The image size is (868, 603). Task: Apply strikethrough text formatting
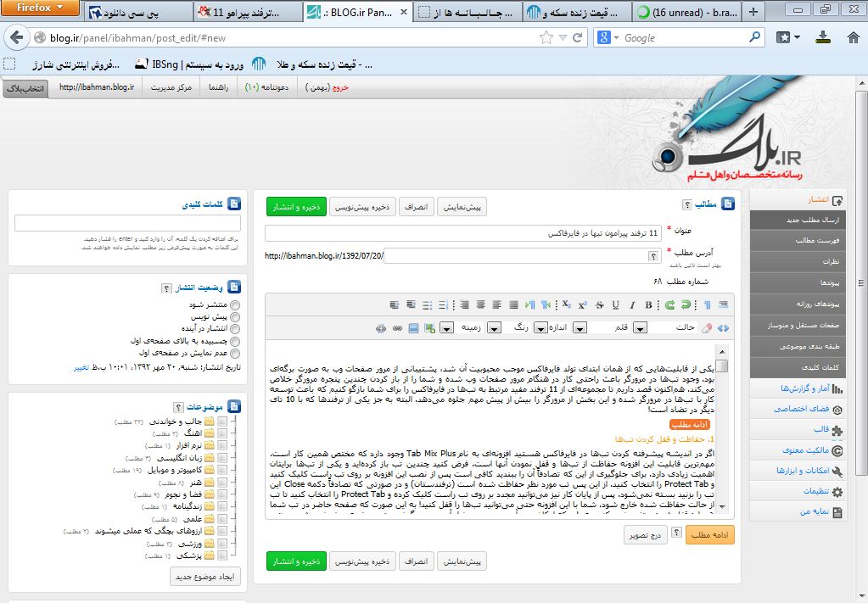[x=599, y=305]
